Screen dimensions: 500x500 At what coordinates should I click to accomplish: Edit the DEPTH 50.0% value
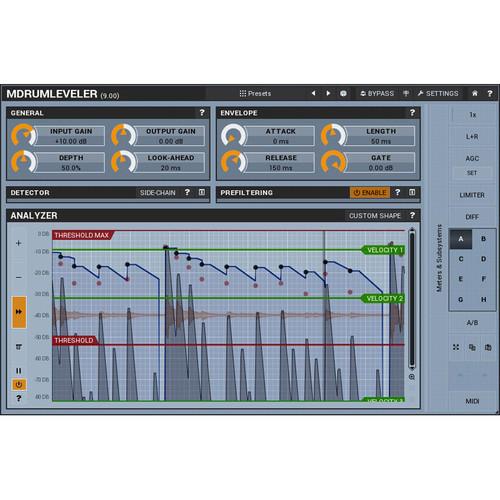pyautogui.click(x=71, y=168)
